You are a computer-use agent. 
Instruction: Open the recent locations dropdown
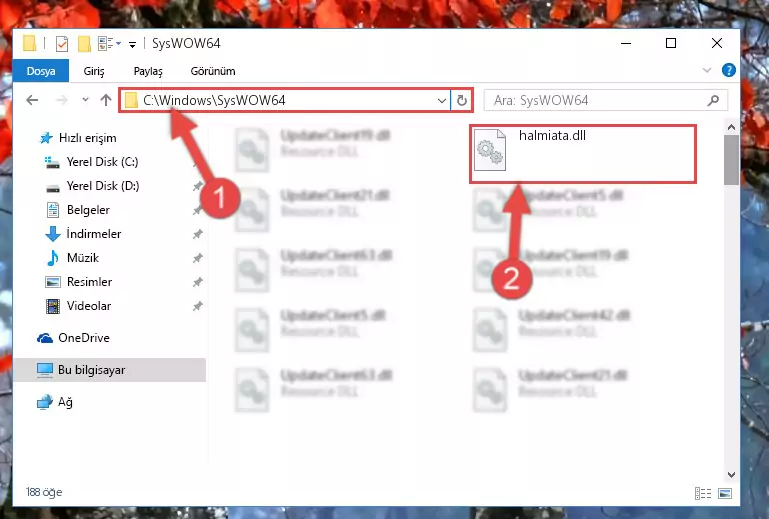pos(85,100)
